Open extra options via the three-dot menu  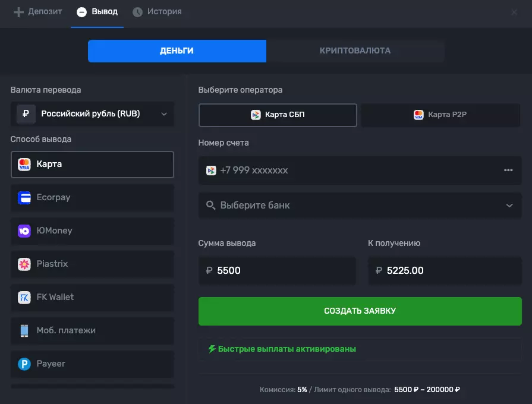(x=508, y=171)
